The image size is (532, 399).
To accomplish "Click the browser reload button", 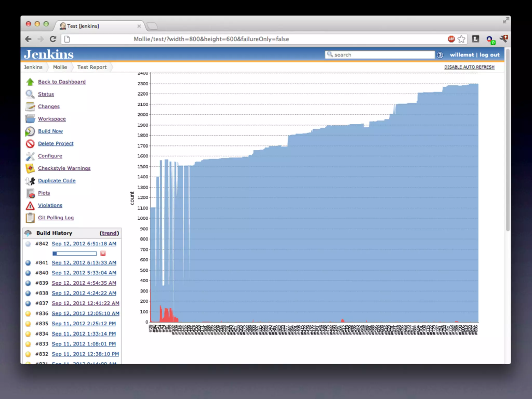I will pos(53,39).
